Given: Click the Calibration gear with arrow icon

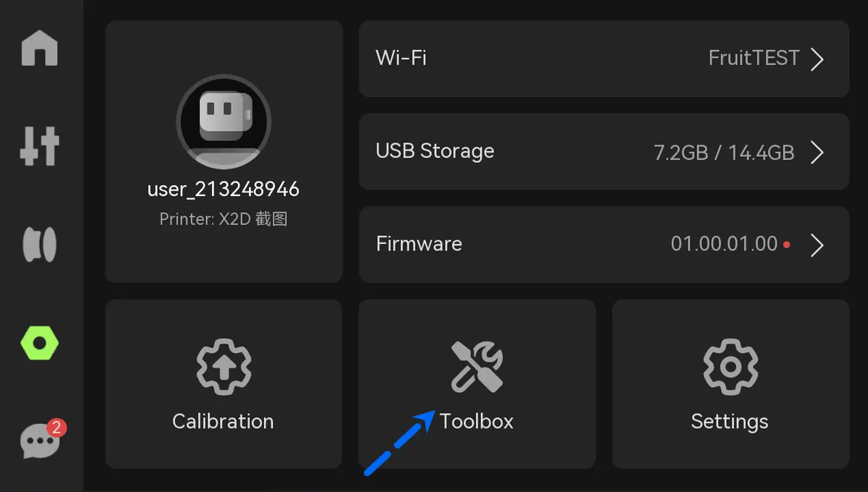Looking at the screenshot, I should coord(224,367).
